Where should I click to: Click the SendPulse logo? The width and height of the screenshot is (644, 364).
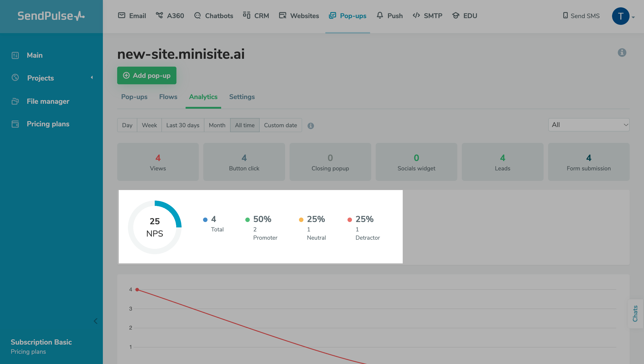[x=51, y=16]
